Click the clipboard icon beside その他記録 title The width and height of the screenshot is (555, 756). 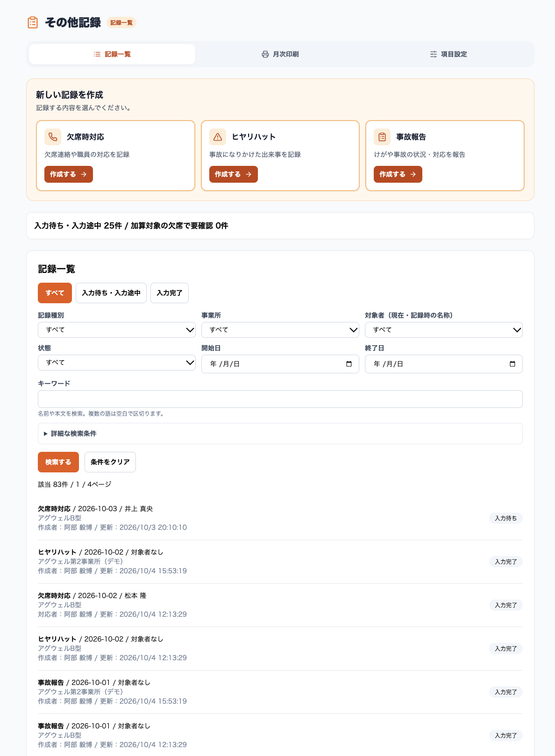(33, 22)
